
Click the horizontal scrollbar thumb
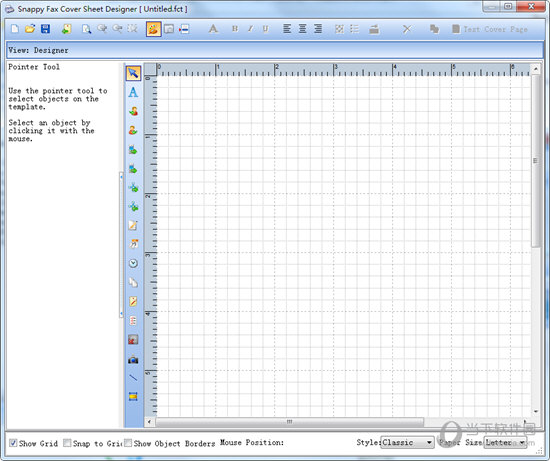point(289,422)
